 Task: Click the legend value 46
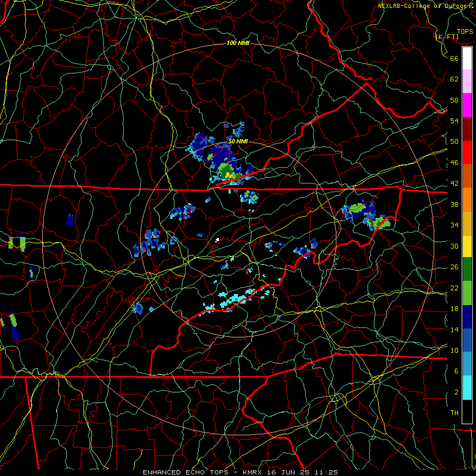(x=454, y=162)
